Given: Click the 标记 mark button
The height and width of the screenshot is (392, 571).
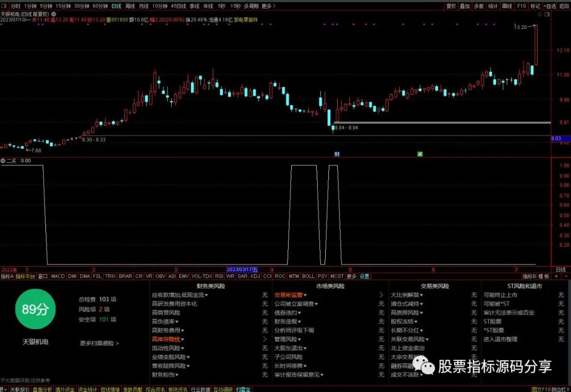Looking at the screenshot, I should (x=535, y=6).
